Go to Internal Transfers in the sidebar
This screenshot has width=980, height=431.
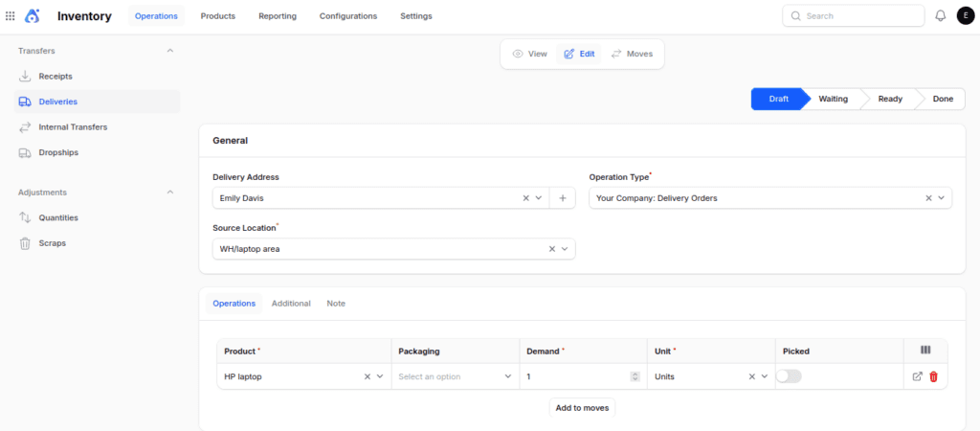point(97,127)
